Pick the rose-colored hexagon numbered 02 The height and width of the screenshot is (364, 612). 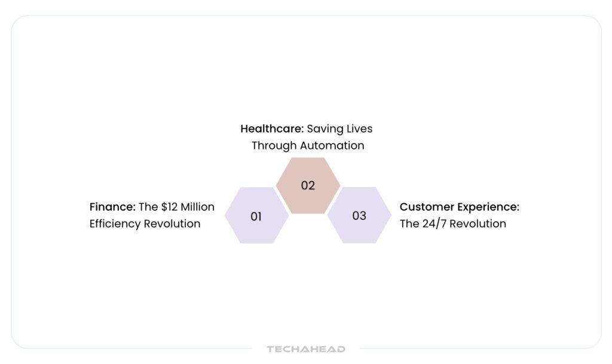308,185
